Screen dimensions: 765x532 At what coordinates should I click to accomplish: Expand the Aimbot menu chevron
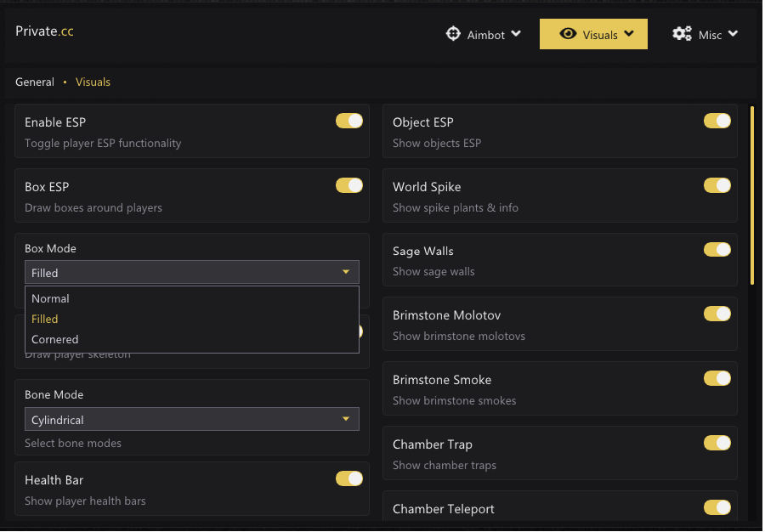point(516,35)
